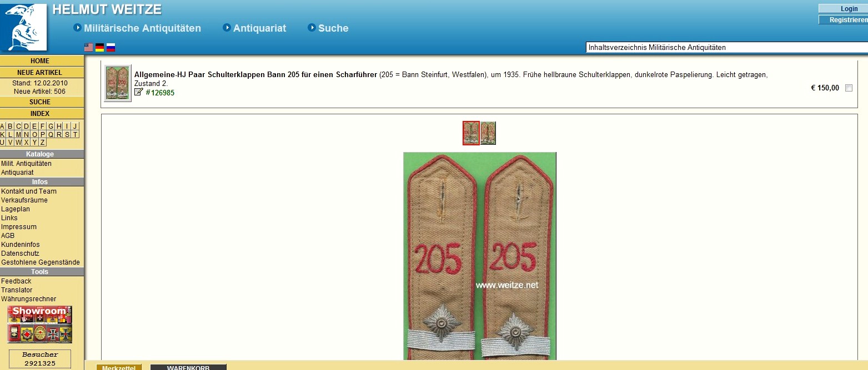The height and width of the screenshot is (370, 868).
Task: Open SUCHE in the sidebar
Action: click(40, 102)
